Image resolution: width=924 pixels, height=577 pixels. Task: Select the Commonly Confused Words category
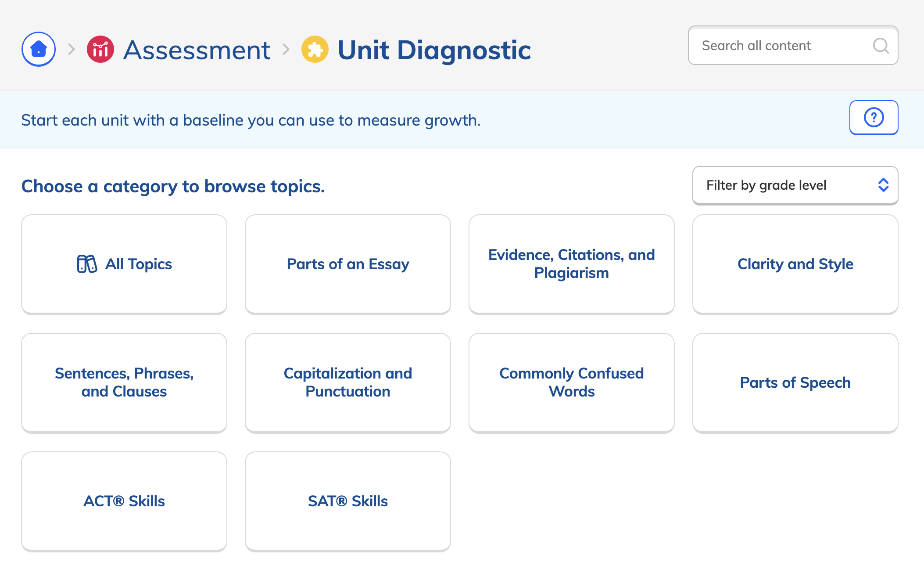click(x=571, y=382)
